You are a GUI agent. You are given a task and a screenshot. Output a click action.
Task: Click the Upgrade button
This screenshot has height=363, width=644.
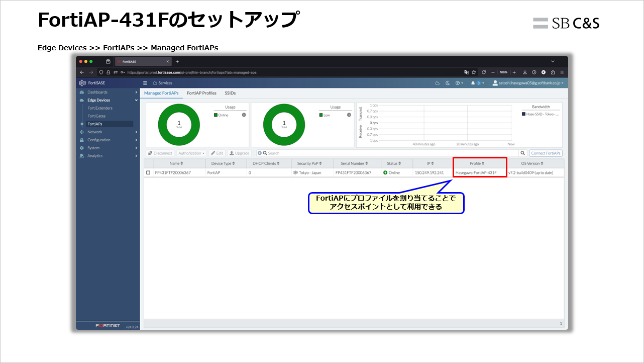click(239, 153)
